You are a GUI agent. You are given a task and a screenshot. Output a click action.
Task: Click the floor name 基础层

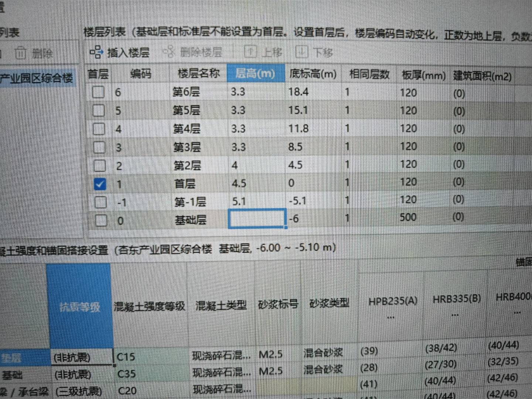point(191,220)
